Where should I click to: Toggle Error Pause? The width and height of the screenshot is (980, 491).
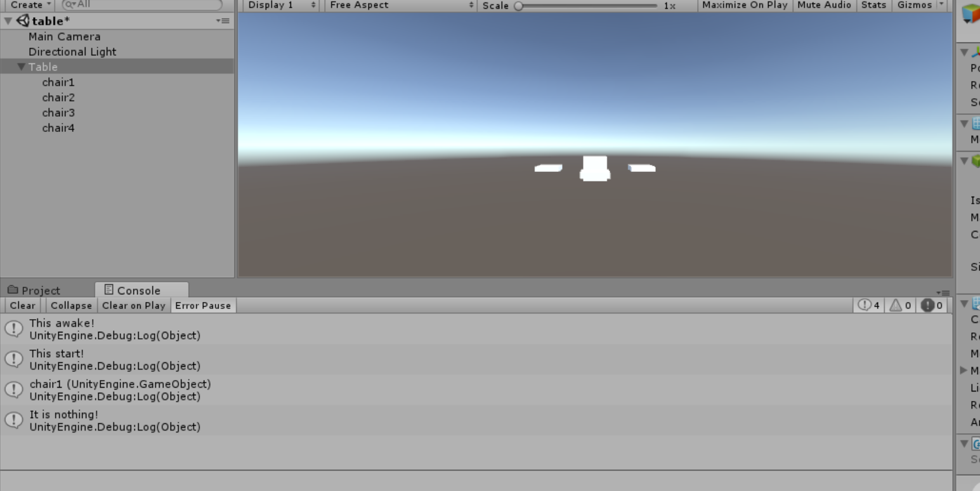click(203, 306)
